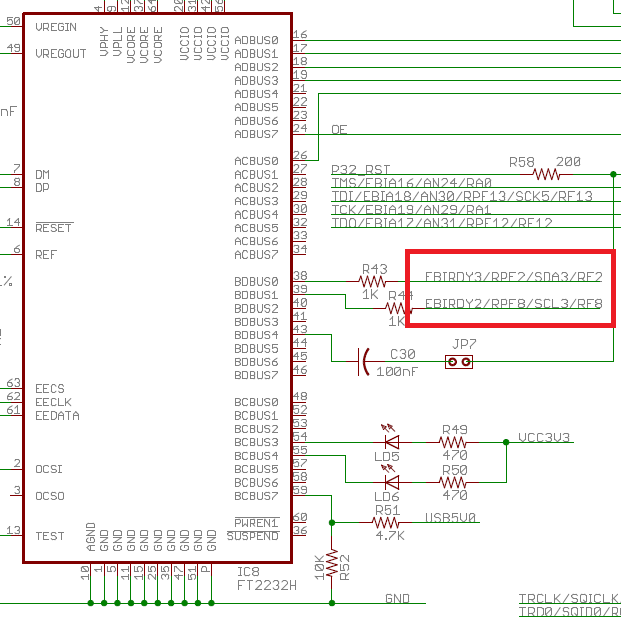621x620 pixels.
Task: Select the R51 resistor symbol
Action: pyautogui.click(x=385, y=523)
